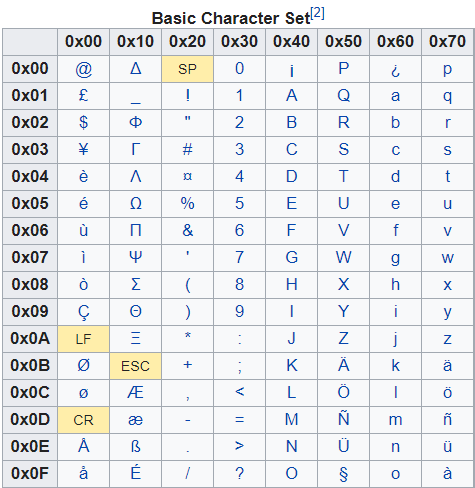Click the Ω Omega character

pyautogui.click(x=135, y=203)
